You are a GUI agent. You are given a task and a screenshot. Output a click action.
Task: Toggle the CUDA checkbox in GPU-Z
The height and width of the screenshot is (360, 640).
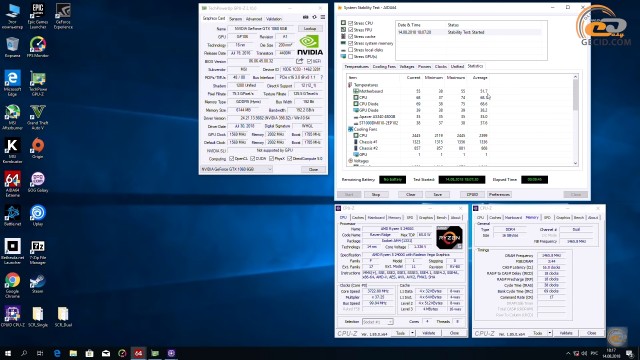(x=253, y=158)
